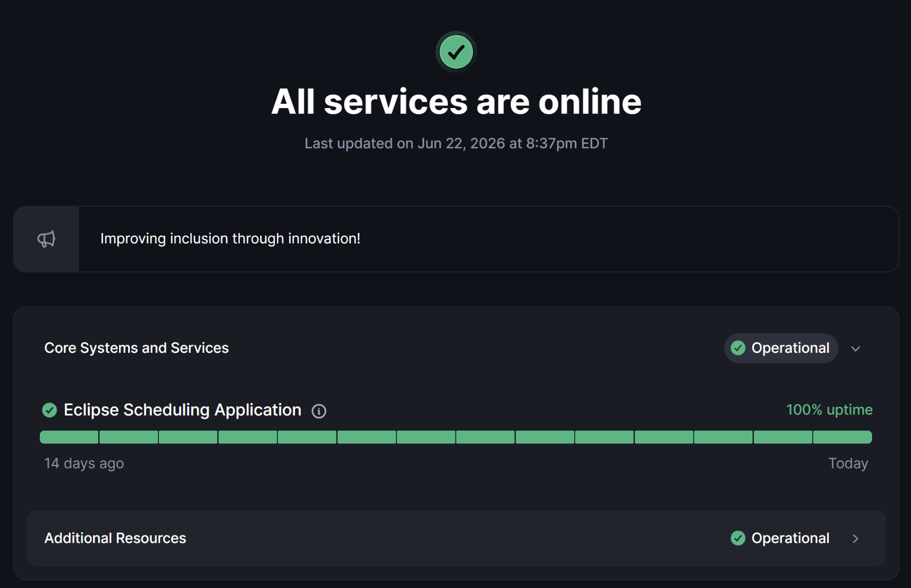This screenshot has height=588, width=911.
Task: Click the first uptime bar segment from 14 days ago
Action: [x=69, y=437]
